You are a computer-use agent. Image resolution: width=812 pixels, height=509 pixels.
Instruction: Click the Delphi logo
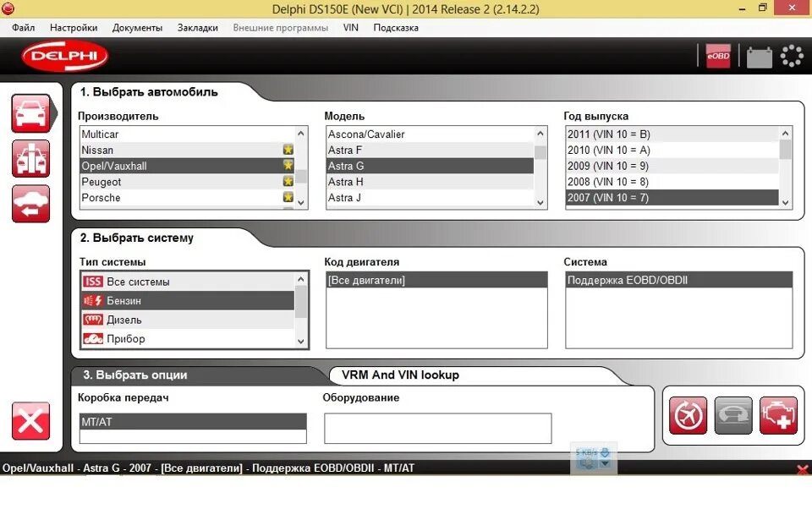65,56
